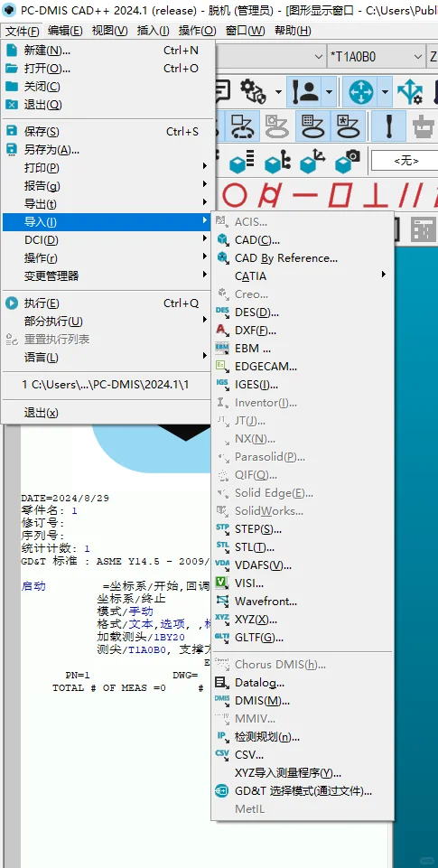Viewport: 438px width, 868px height.
Task: Expand the CATIA import submenu
Action: (x=303, y=275)
